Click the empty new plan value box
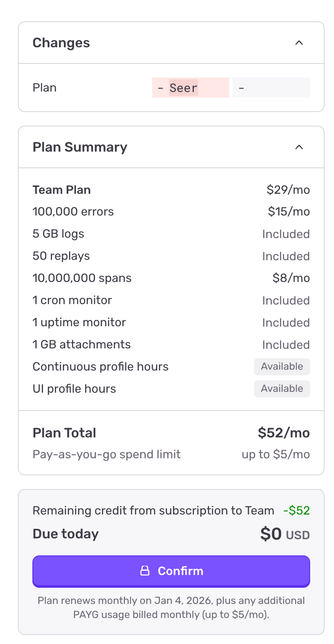The width and height of the screenshot is (334, 644). 271,88
